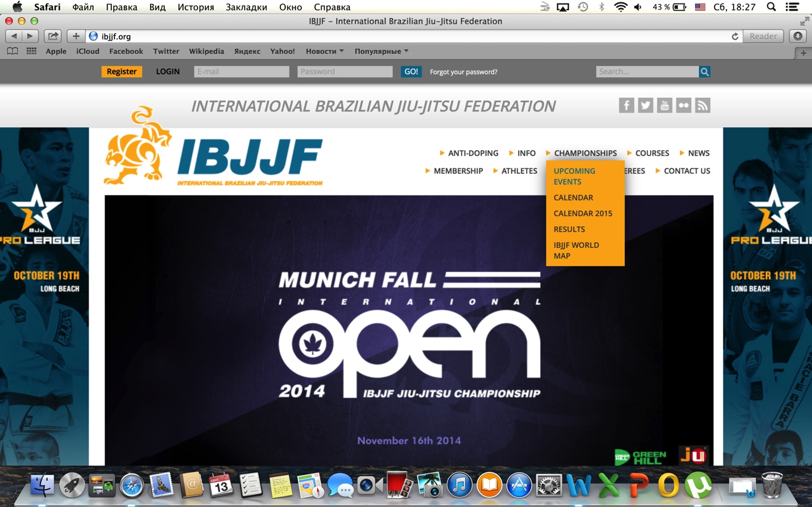Open Calendar in the Dock

click(x=221, y=486)
